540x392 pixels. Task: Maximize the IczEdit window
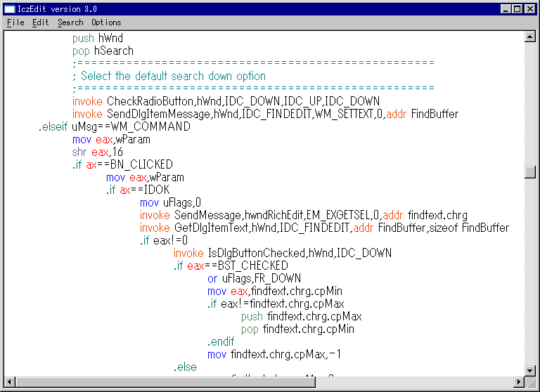(517, 9)
